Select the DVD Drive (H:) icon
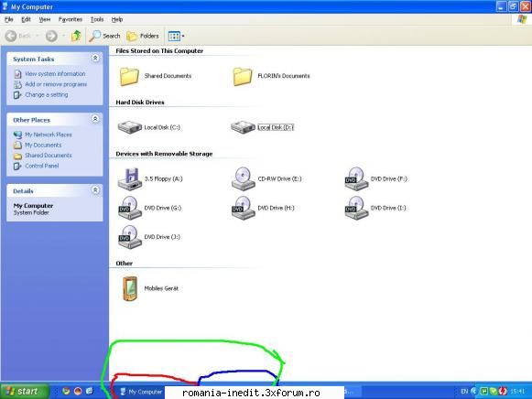532x399 pixels. pyautogui.click(x=243, y=208)
